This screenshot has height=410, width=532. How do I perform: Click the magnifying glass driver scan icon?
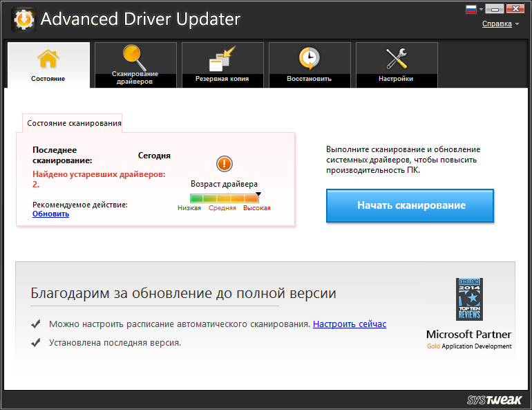135,57
